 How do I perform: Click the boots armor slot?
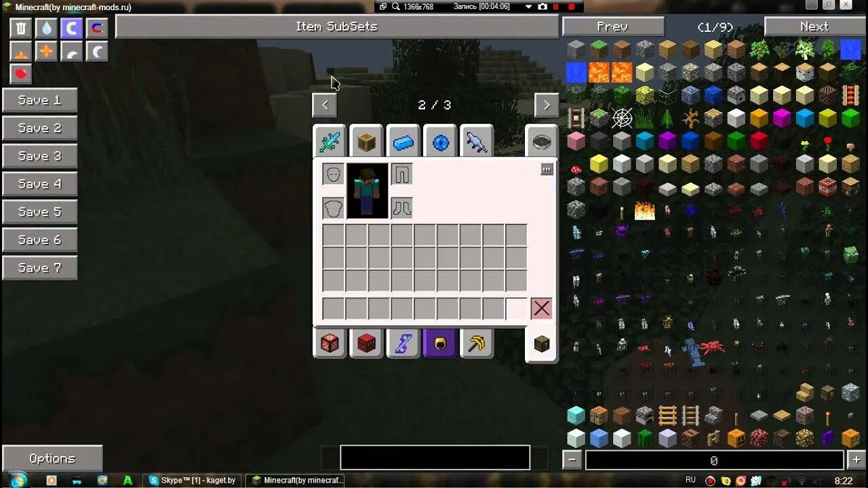pyautogui.click(x=401, y=208)
